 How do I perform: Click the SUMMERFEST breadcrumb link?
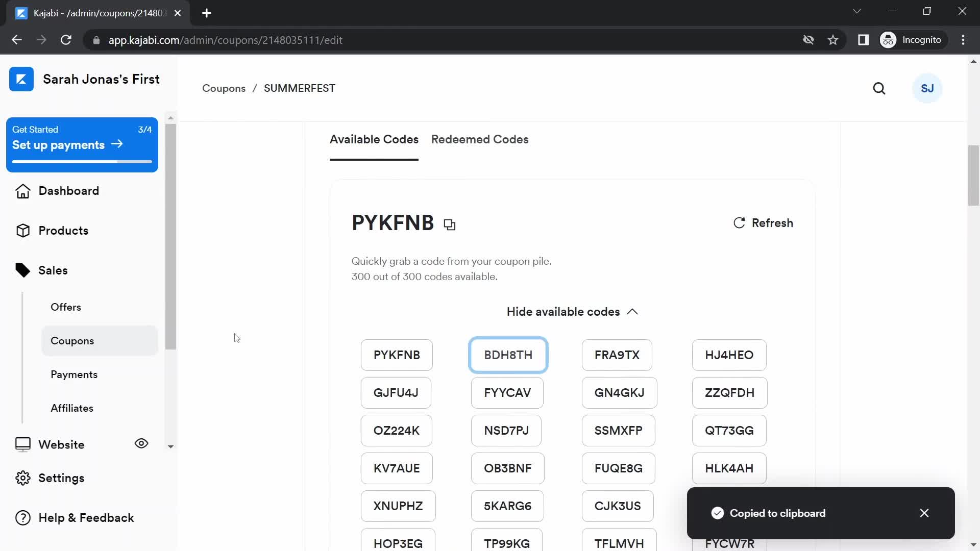click(300, 88)
